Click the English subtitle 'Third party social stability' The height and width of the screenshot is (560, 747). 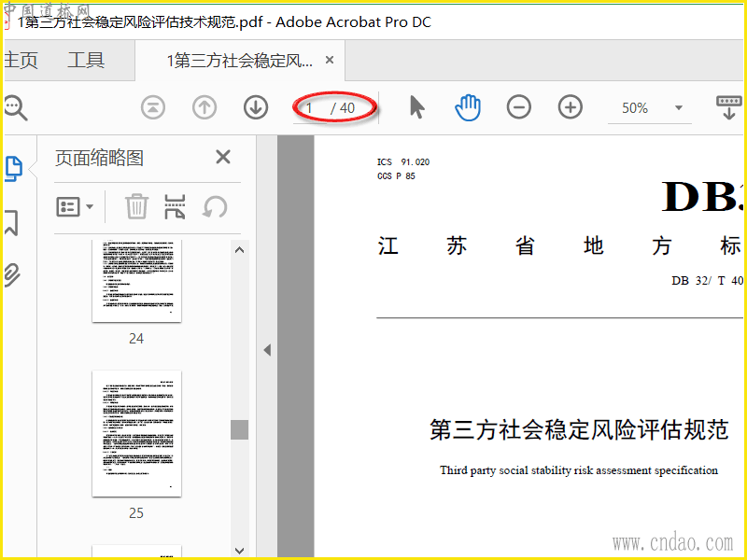pyautogui.click(x=505, y=470)
